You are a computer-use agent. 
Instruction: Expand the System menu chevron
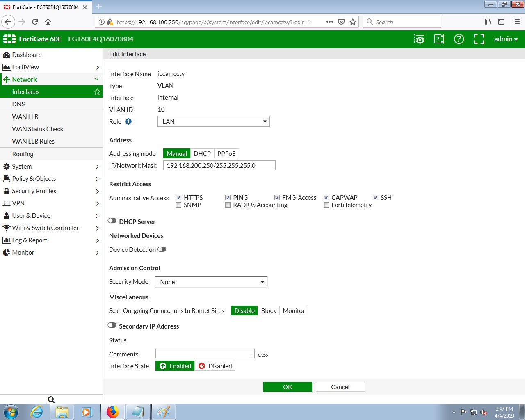97,167
